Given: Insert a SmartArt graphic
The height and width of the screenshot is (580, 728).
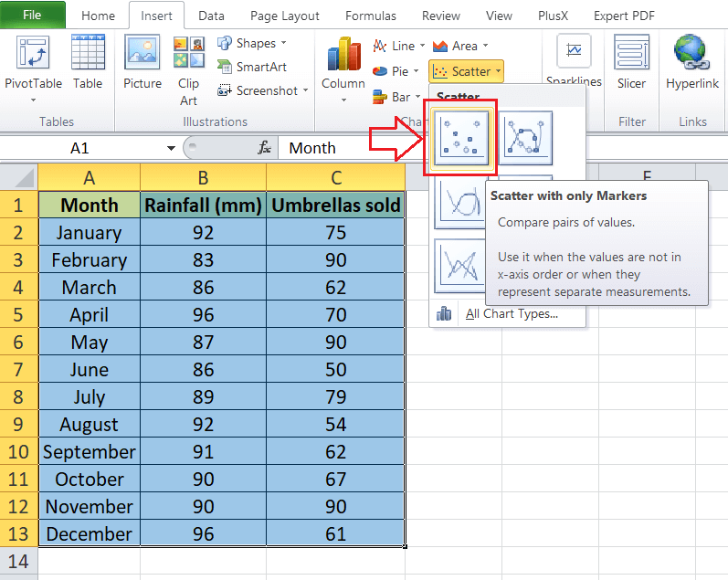Looking at the screenshot, I should point(251,67).
